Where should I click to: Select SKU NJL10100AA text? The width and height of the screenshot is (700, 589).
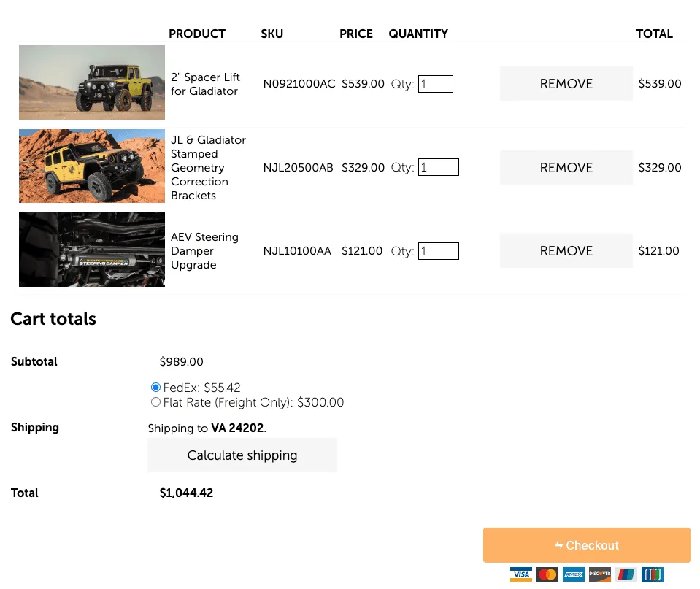pos(297,251)
